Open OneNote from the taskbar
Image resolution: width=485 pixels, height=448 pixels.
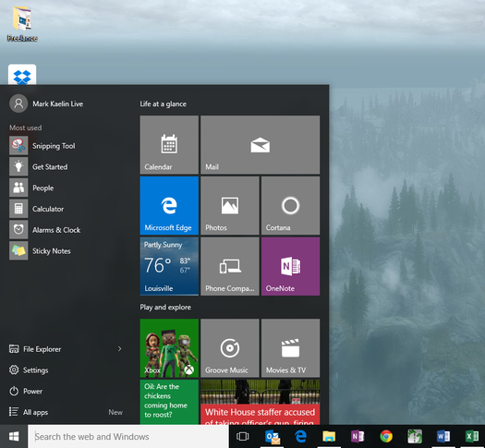tap(358, 437)
